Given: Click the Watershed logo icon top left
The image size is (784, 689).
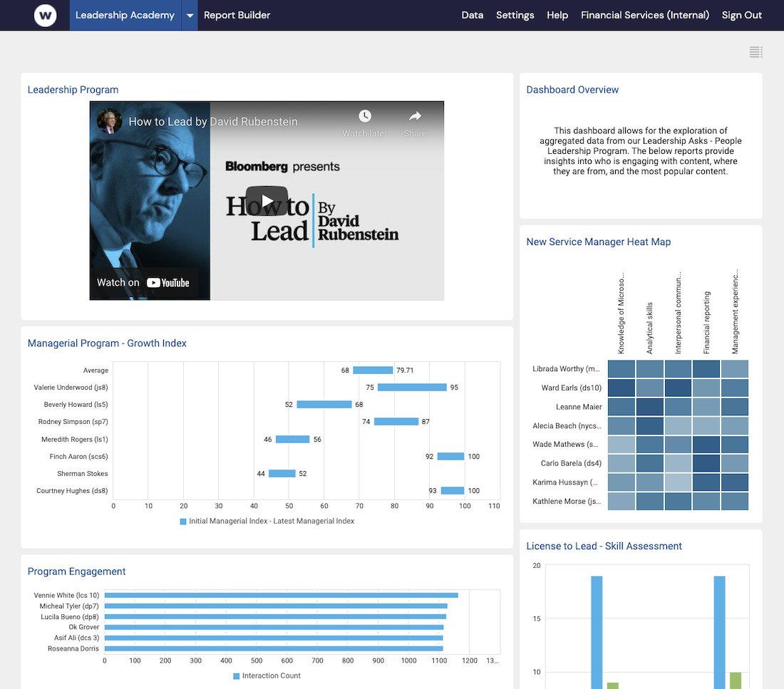Looking at the screenshot, I should tap(45, 15).
